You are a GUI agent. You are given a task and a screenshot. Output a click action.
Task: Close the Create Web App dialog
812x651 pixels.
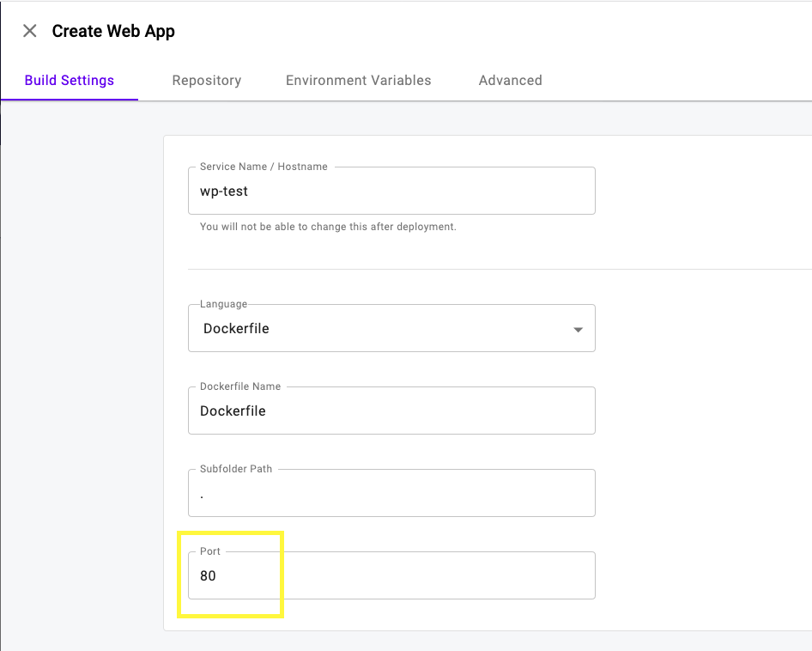click(30, 32)
